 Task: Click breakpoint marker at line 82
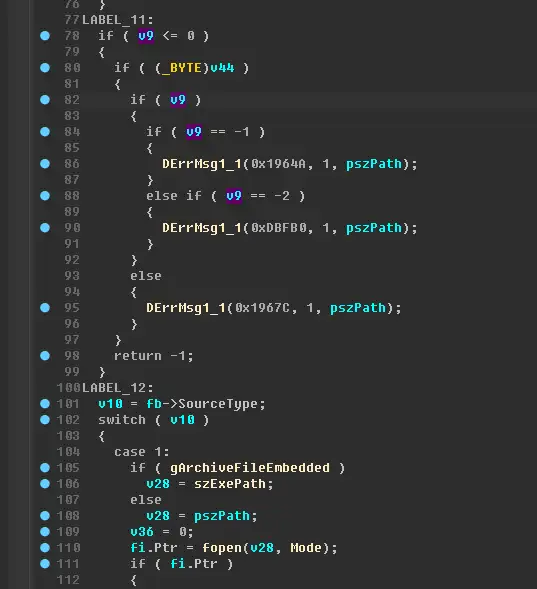[x=45, y=100]
